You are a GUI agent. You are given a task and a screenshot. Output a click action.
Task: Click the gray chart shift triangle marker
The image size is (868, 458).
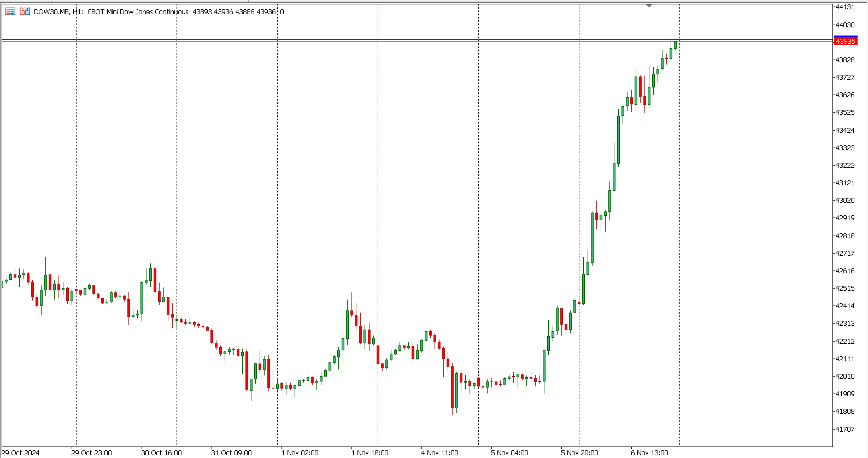pyautogui.click(x=649, y=5)
